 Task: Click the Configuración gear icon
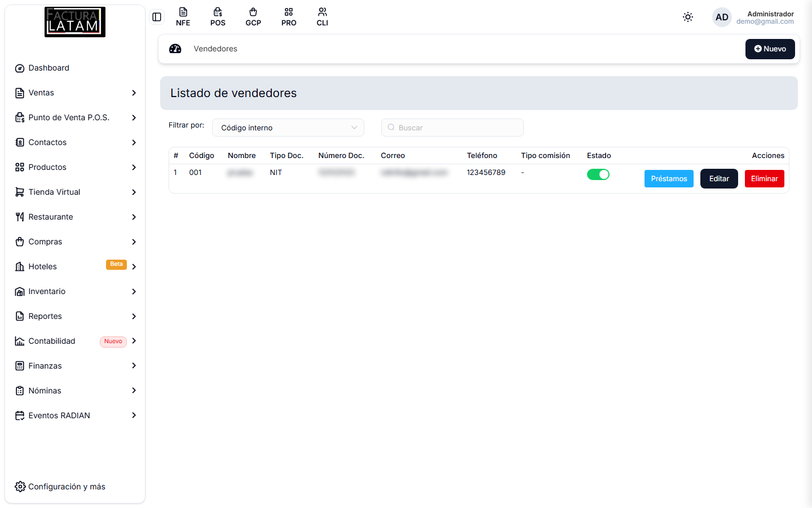coord(20,487)
